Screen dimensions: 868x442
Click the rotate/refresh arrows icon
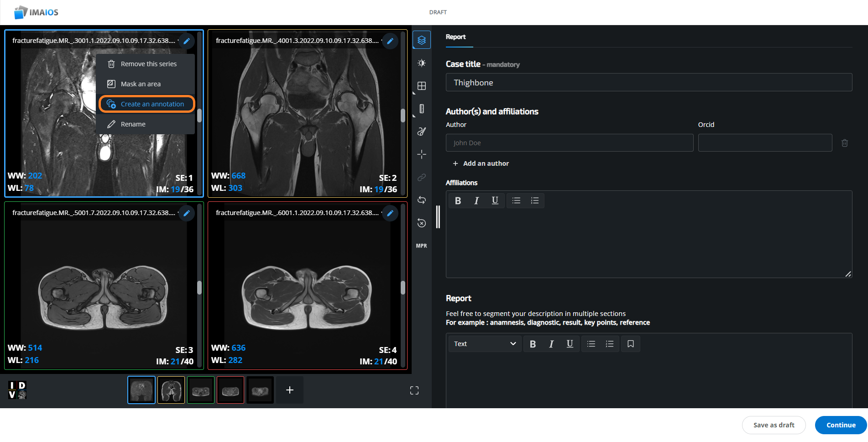point(422,200)
